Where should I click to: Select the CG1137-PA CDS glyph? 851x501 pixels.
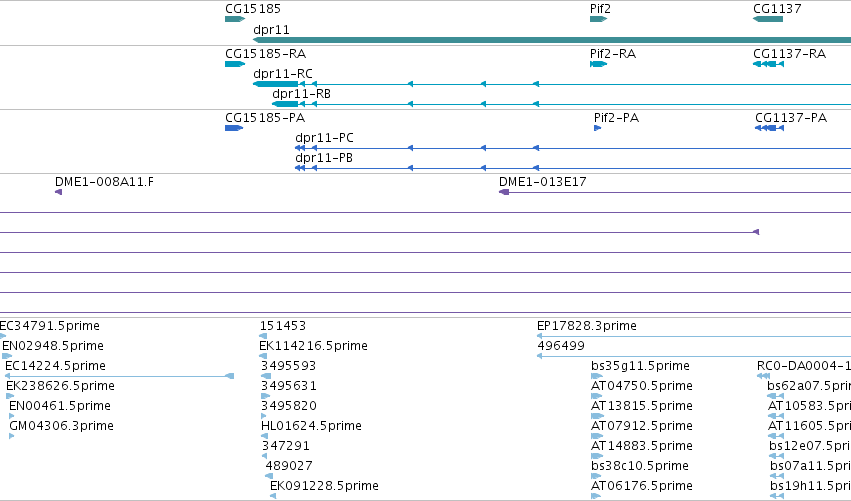[770, 128]
